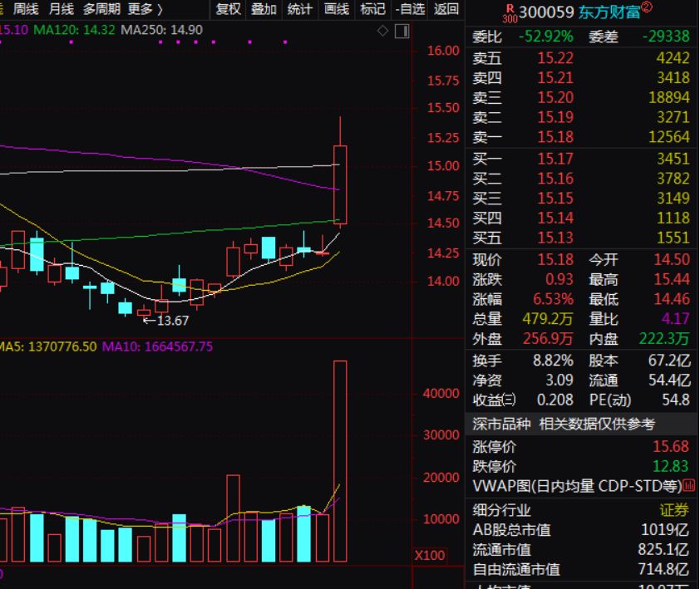Click the 涨停价 value 15.68

[671, 446]
